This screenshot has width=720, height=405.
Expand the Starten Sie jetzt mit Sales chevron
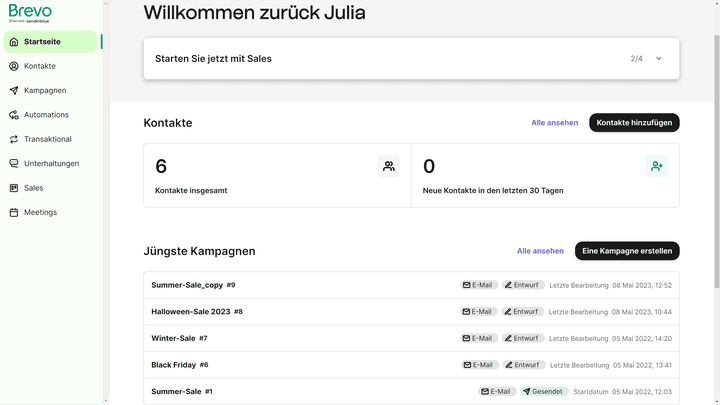click(658, 58)
